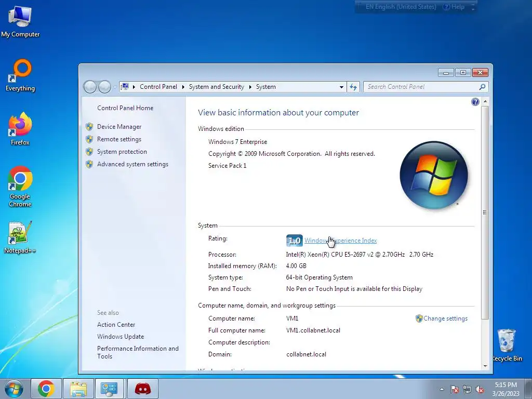Open Action Center under See also

coord(116,325)
